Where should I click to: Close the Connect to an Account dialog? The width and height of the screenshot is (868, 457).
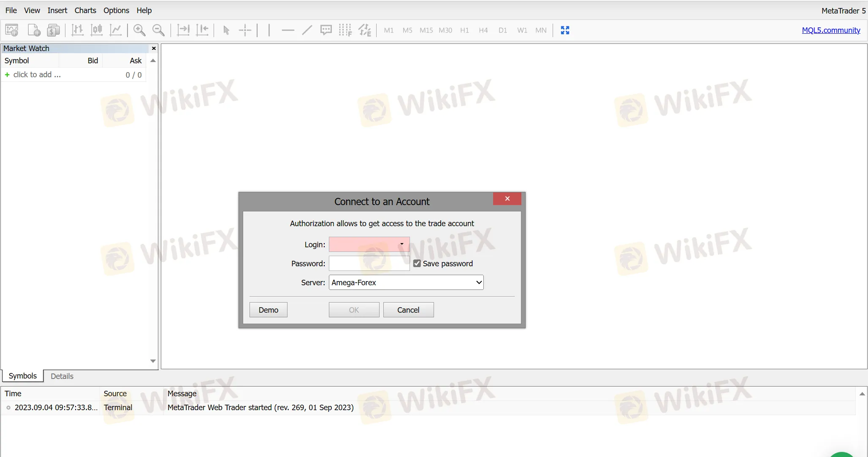[507, 199]
